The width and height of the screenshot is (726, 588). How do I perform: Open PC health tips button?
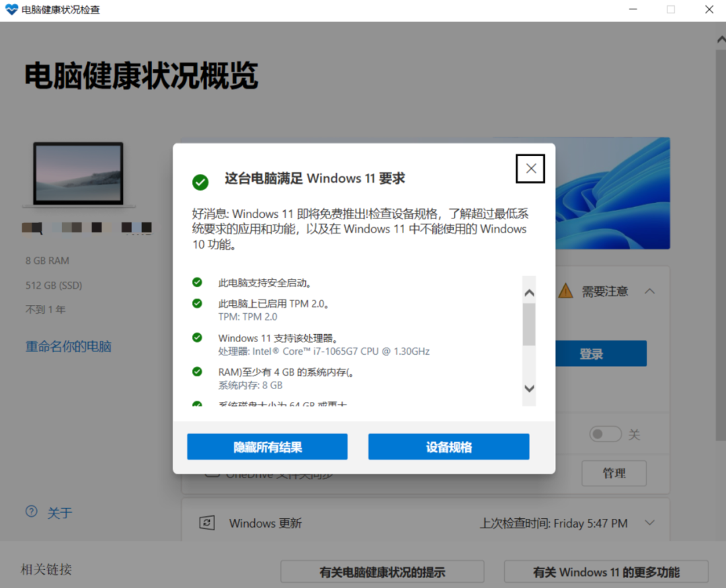[382, 573]
